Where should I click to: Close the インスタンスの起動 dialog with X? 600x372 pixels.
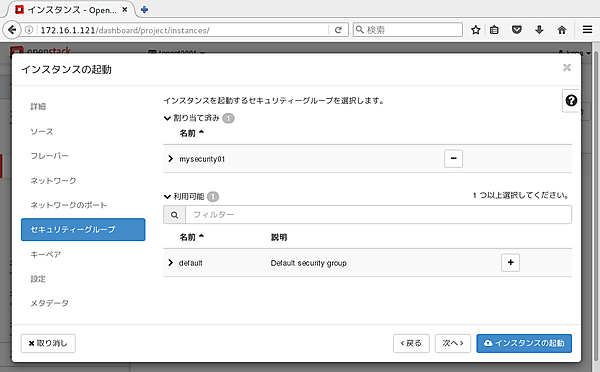click(x=567, y=68)
